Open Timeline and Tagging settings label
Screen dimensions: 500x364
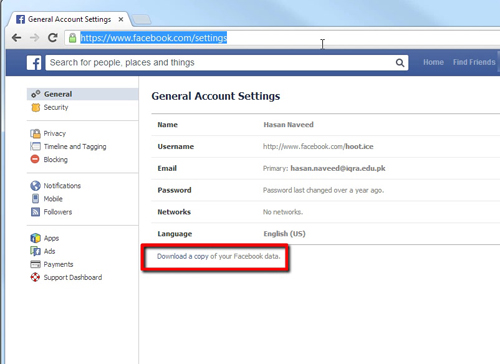point(75,146)
